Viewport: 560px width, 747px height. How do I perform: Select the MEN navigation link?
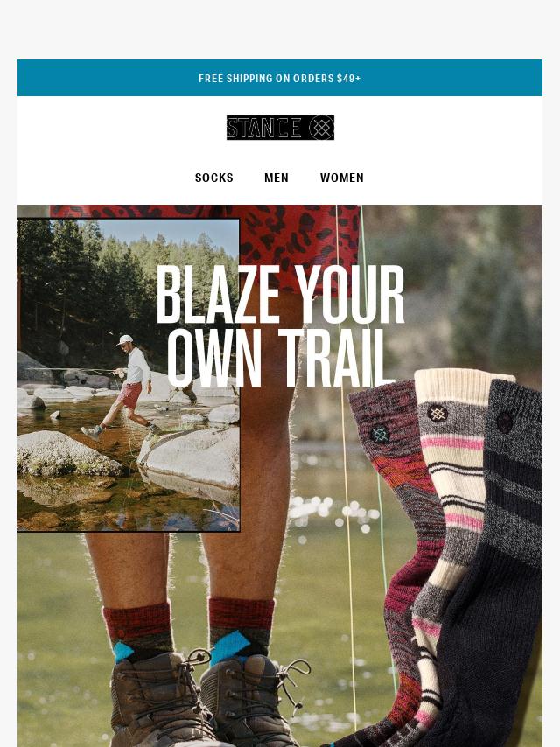tap(276, 178)
